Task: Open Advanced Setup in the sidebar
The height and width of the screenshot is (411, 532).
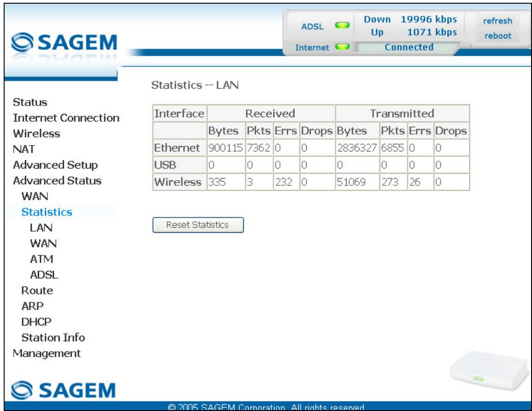Action: click(55, 165)
